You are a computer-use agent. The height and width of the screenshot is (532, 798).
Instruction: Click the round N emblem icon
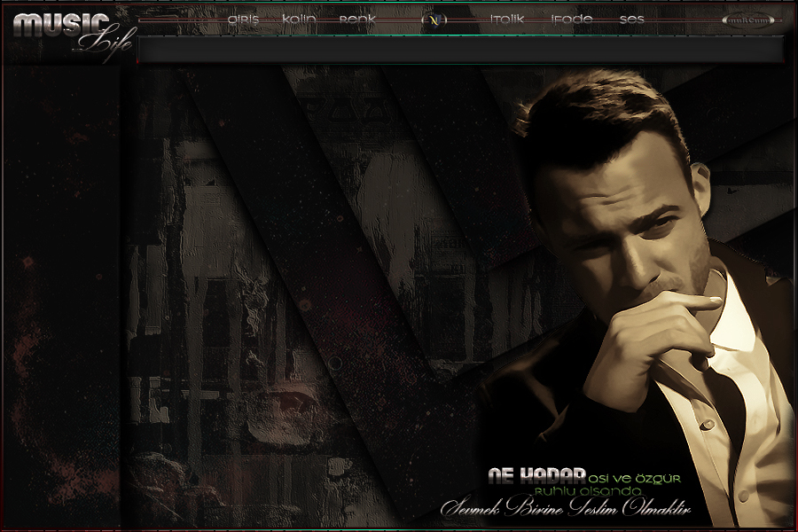coord(434,20)
